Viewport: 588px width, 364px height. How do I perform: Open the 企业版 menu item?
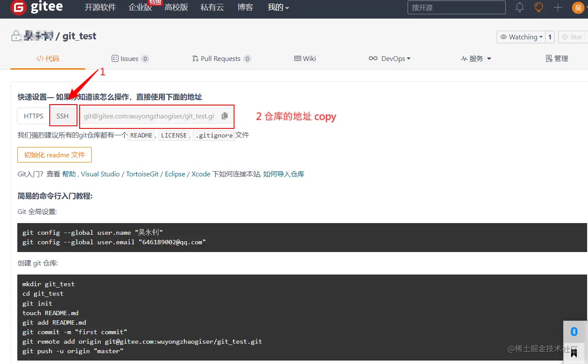(140, 7)
